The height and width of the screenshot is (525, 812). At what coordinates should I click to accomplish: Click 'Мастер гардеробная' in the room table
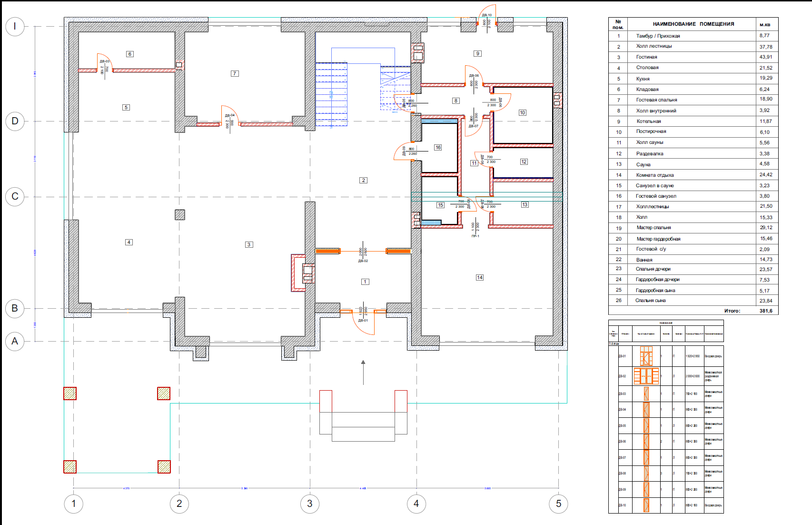[659, 239]
